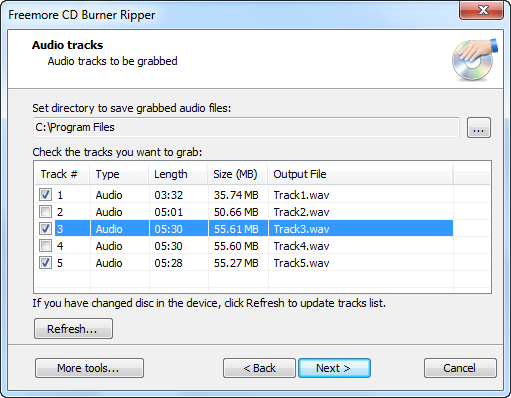Enable the track 4 checkbox

45,246
